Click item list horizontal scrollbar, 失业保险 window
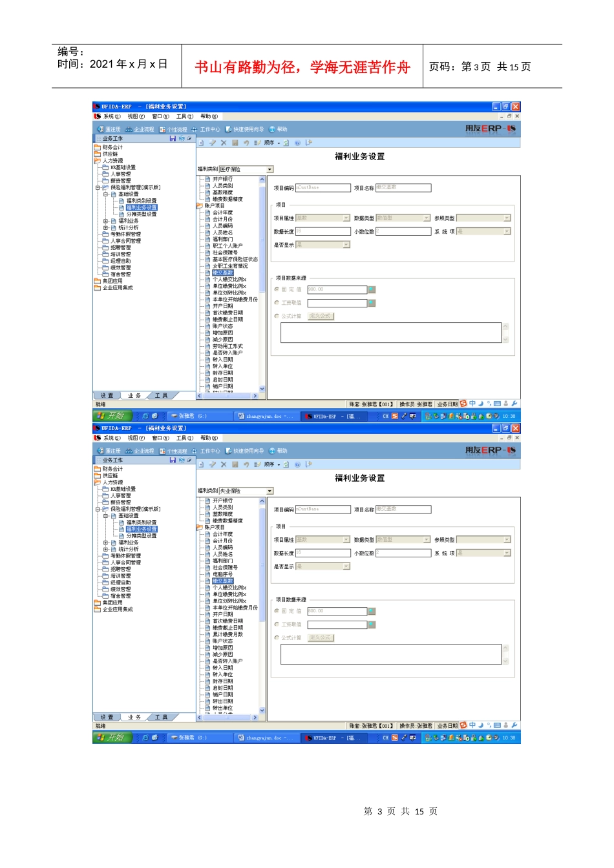The height and width of the screenshot is (868, 614). (x=228, y=717)
